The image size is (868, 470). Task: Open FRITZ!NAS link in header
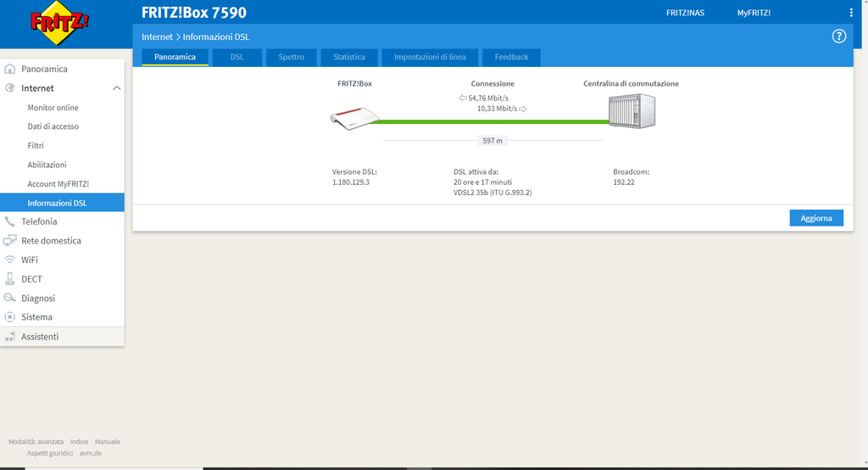(685, 13)
